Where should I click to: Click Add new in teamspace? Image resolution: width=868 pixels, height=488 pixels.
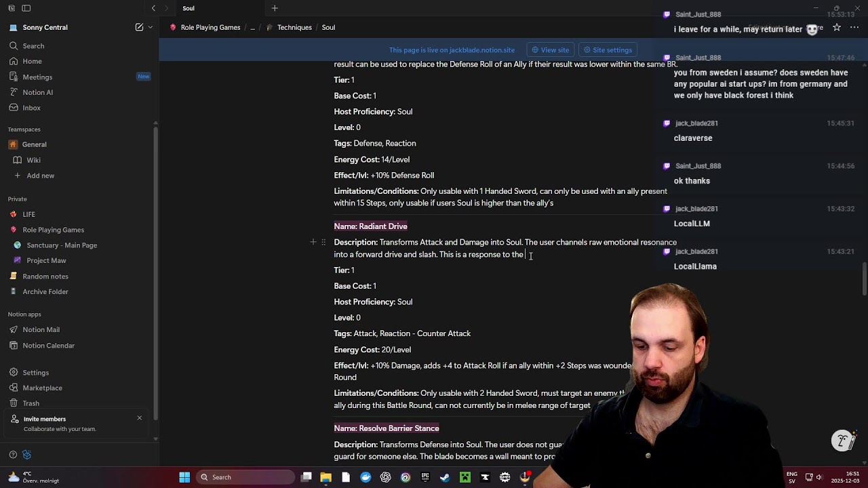tap(40, 176)
